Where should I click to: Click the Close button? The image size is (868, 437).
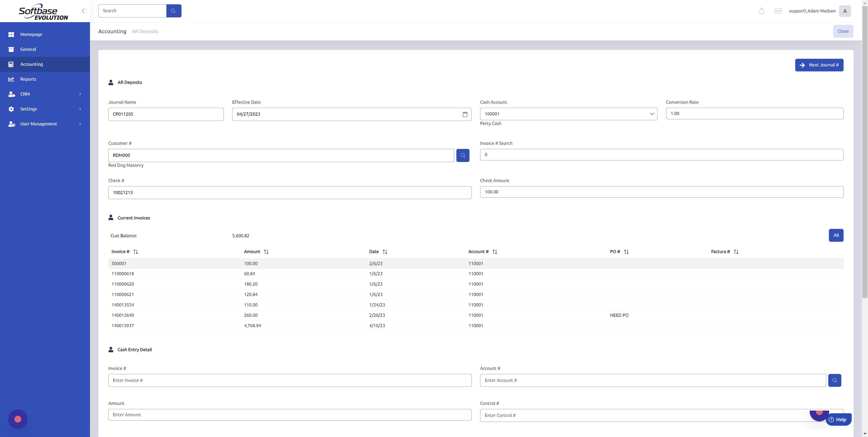(843, 31)
